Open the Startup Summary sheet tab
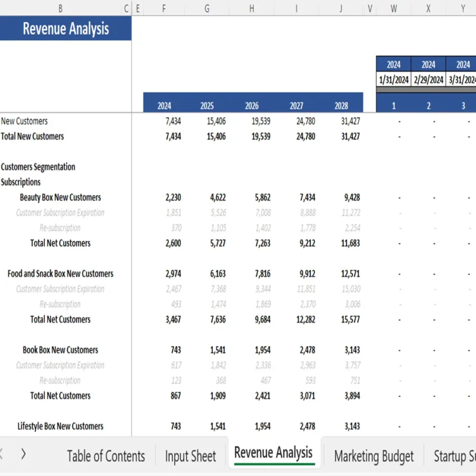Viewport: 476px width, 476px height. click(x=459, y=456)
